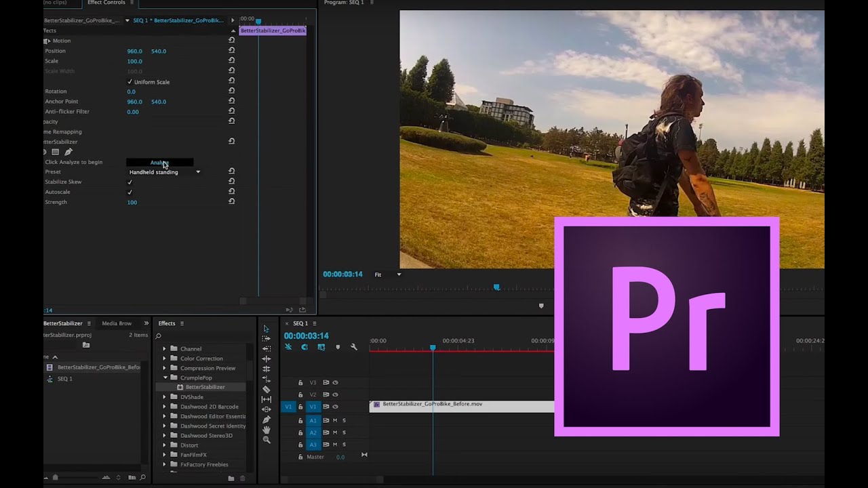Open the Program monitor panel menu
Screen dimensions: 868x488
point(371,3)
